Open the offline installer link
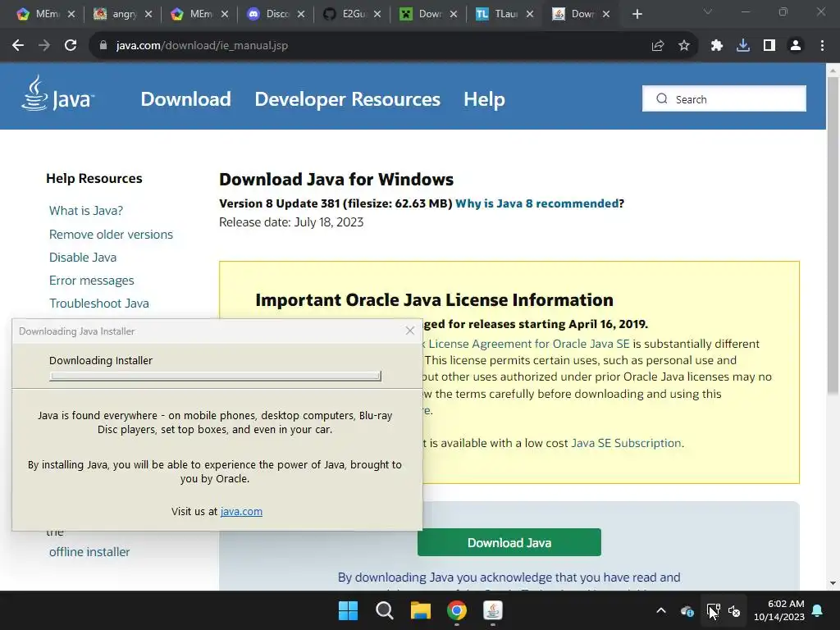Image resolution: width=840 pixels, height=630 pixels. click(89, 552)
